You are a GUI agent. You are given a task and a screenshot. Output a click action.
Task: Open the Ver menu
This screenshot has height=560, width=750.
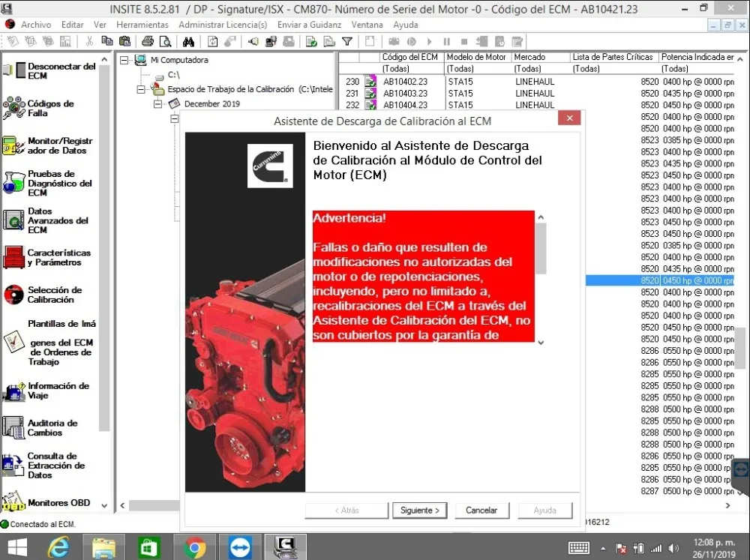(x=100, y=25)
